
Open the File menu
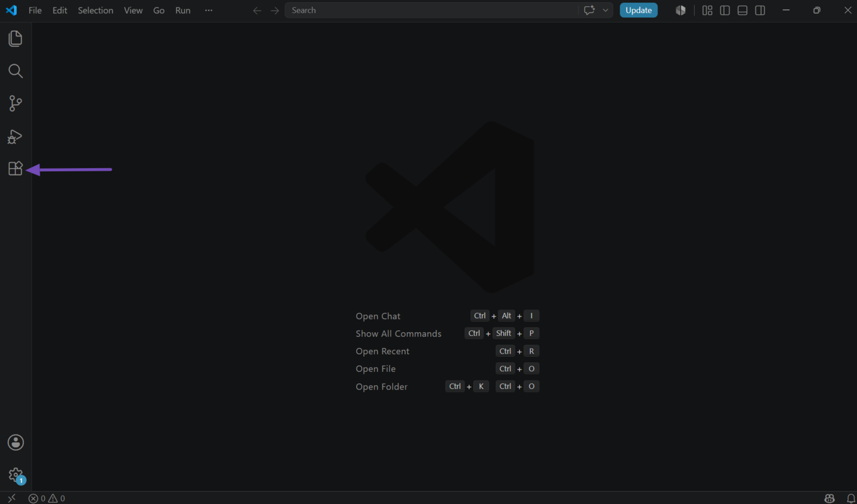[36, 10]
